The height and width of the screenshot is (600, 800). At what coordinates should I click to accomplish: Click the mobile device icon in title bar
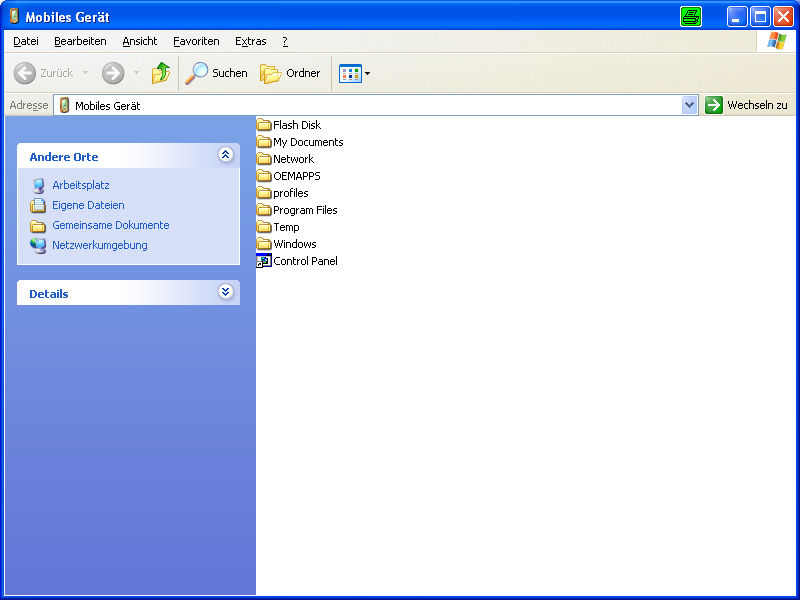pos(15,16)
